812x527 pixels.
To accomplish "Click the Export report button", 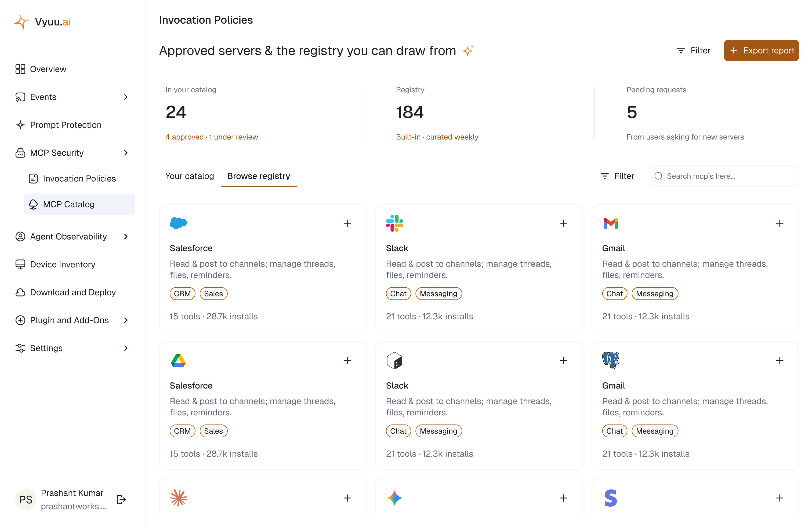I will point(761,50).
